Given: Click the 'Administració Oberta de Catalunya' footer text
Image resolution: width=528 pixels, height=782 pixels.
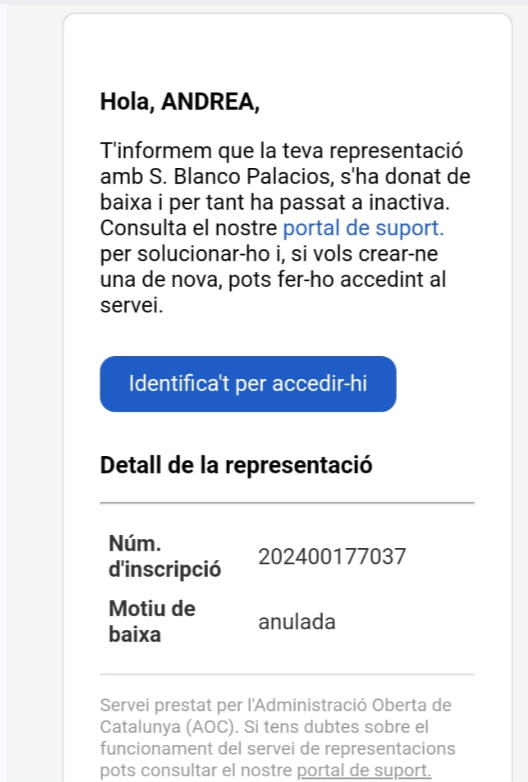Looking at the screenshot, I should tap(288, 716).
